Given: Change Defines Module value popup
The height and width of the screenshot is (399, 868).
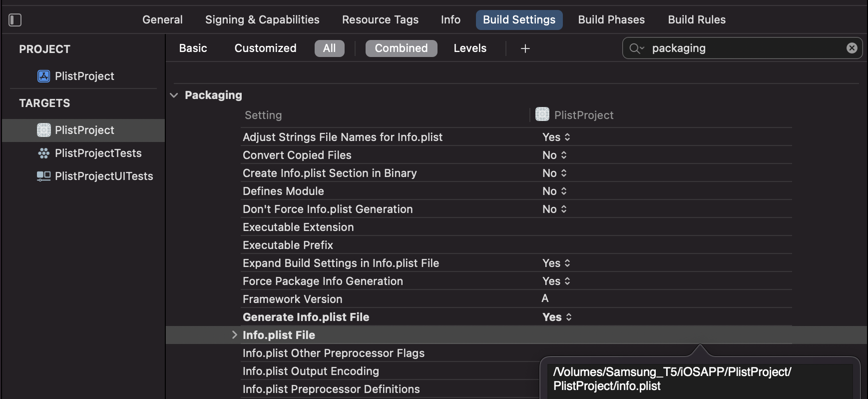Looking at the screenshot, I should click(x=554, y=191).
